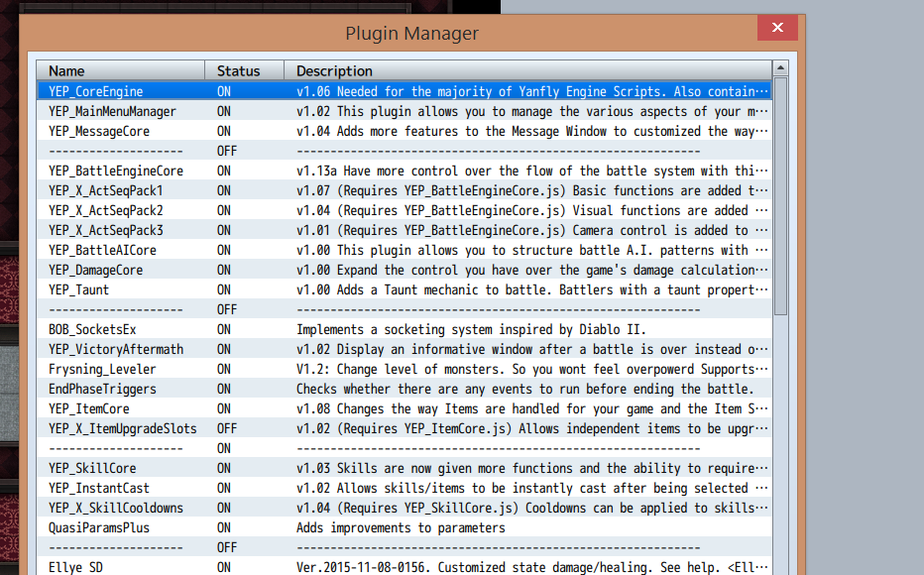924x575 pixels.
Task: Click description 'v1.00 Adds a Taunt mechanic'
Action: tap(532, 289)
